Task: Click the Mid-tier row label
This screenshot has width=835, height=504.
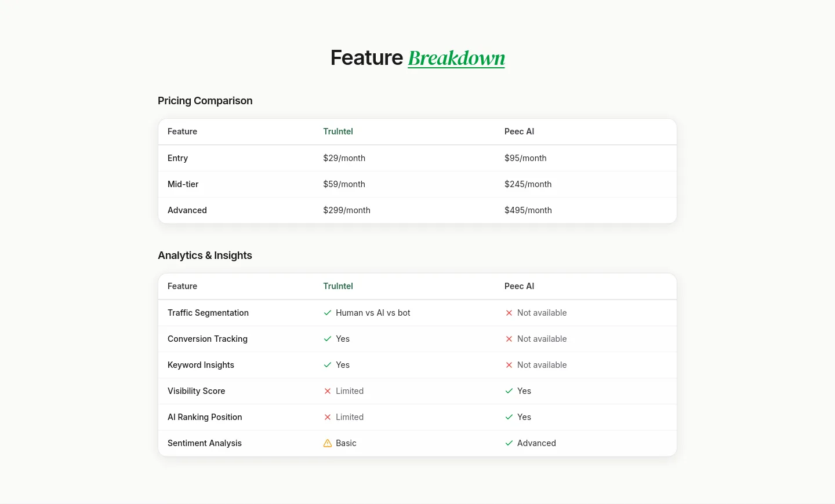Action: [183, 184]
